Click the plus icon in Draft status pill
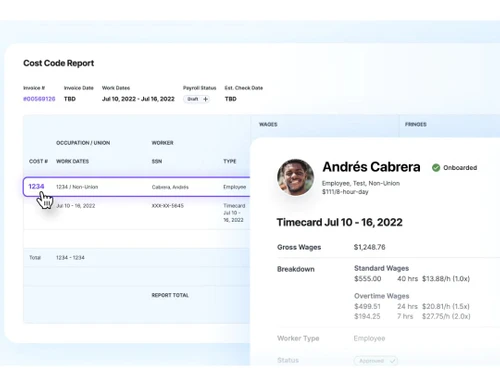 pyautogui.click(x=206, y=99)
